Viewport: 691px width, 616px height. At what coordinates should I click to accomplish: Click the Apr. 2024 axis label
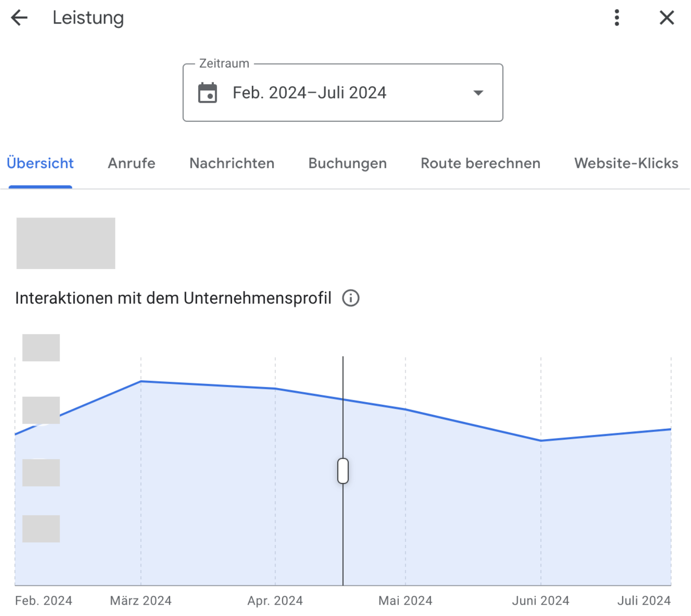point(275,601)
